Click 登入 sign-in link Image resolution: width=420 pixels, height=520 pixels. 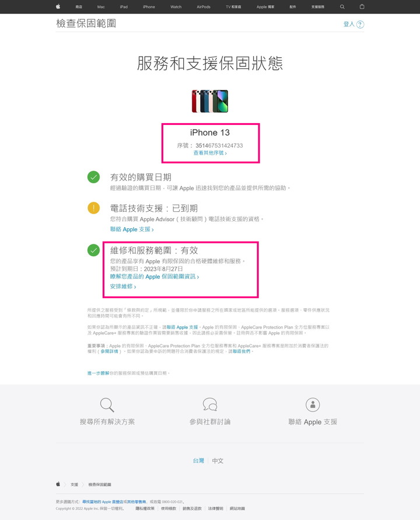pyautogui.click(x=349, y=24)
